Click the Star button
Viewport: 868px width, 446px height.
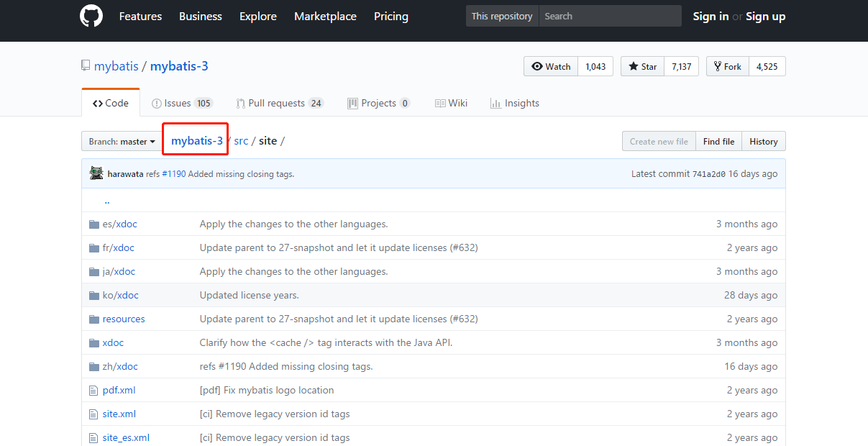click(642, 66)
